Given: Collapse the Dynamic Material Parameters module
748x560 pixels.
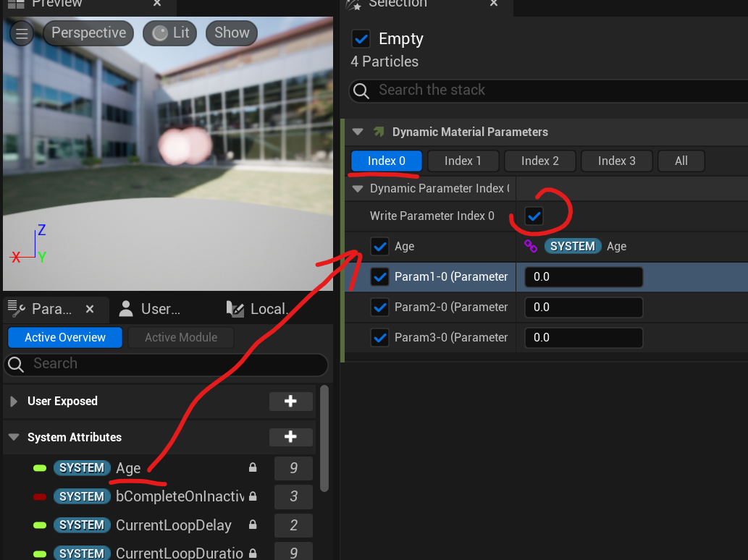Looking at the screenshot, I should [x=358, y=132].
